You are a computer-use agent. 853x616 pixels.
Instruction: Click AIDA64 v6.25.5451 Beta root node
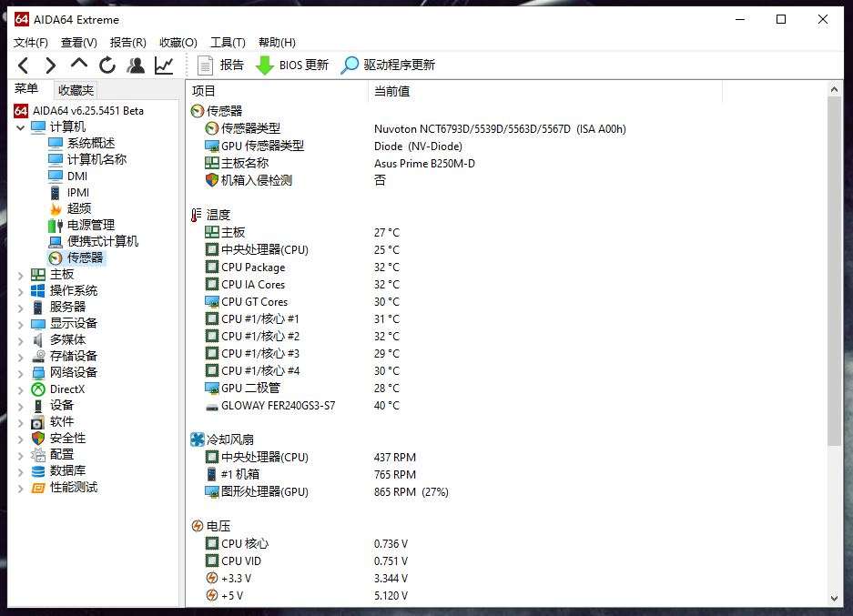[88, 111]
